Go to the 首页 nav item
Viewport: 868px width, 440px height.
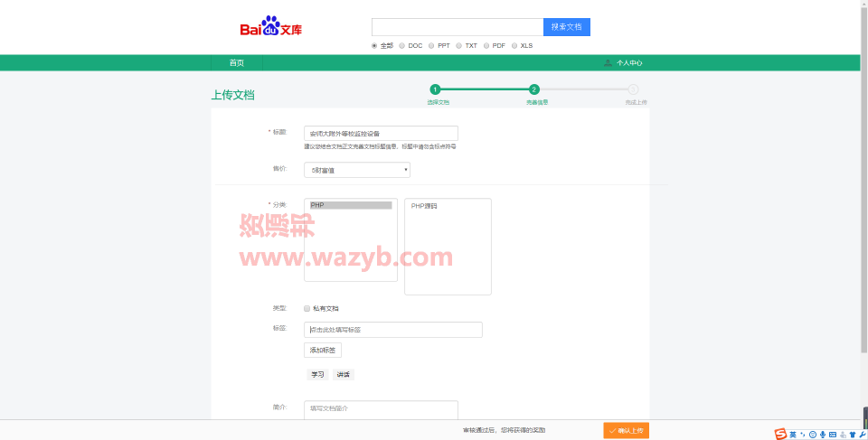click(x=236, y=62)
